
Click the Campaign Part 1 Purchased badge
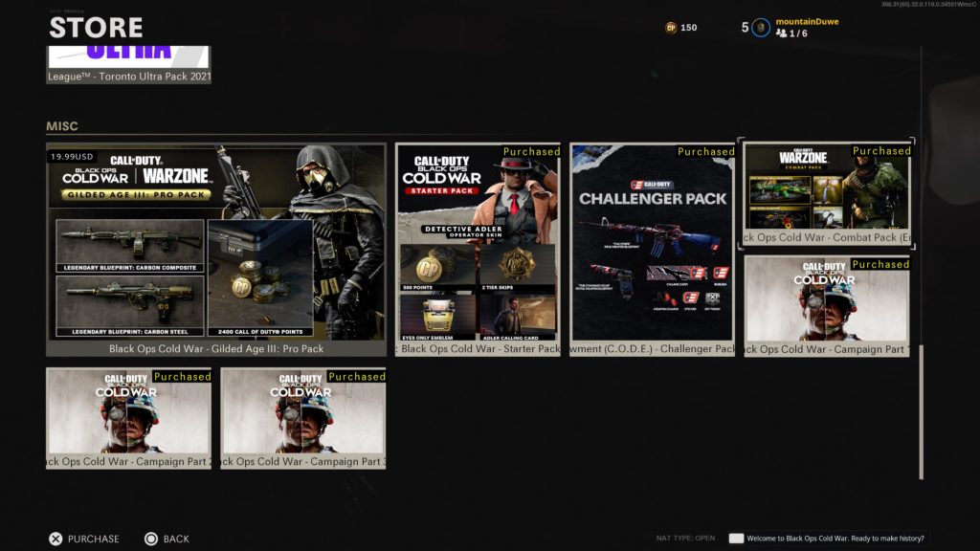click(880, 264)
